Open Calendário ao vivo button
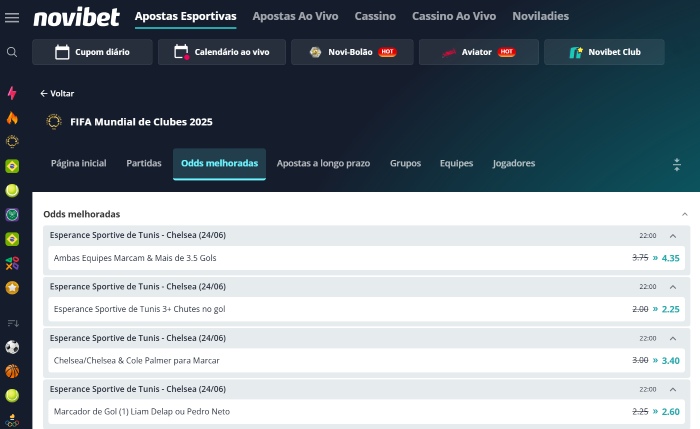The height and width of the screenshot is (429, 700). click(222, 52)
